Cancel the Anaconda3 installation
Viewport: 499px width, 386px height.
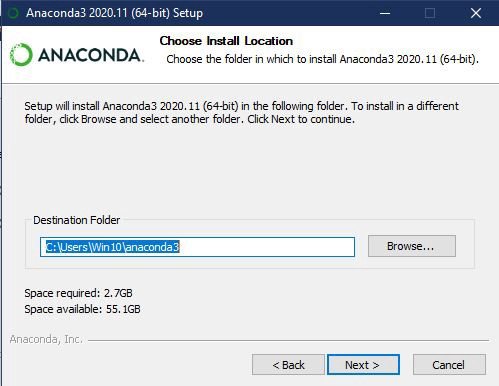pyautogui.click(x=449, y=365)
